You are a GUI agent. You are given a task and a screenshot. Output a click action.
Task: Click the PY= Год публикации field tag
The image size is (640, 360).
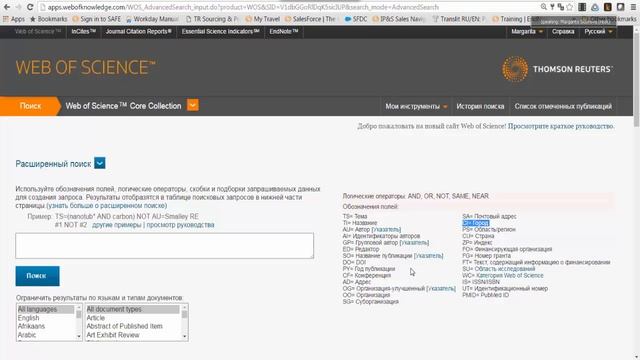[369, 269]
